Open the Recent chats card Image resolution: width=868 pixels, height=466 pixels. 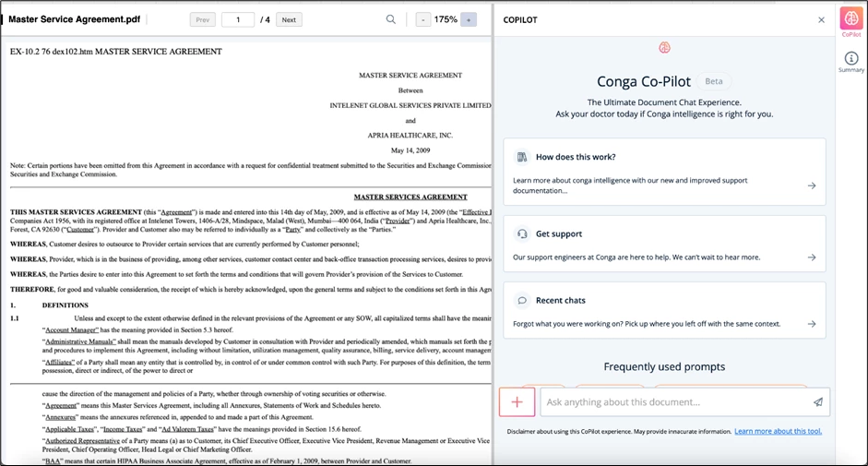[x=664, y=310]
